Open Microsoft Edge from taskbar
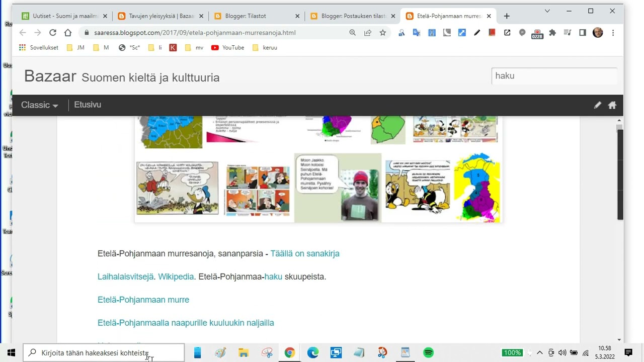 (313, 352)
